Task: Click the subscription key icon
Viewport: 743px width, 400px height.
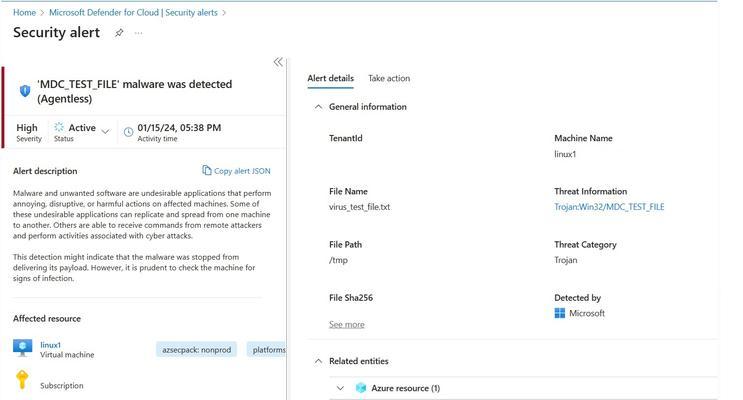Action: [22, 380]
